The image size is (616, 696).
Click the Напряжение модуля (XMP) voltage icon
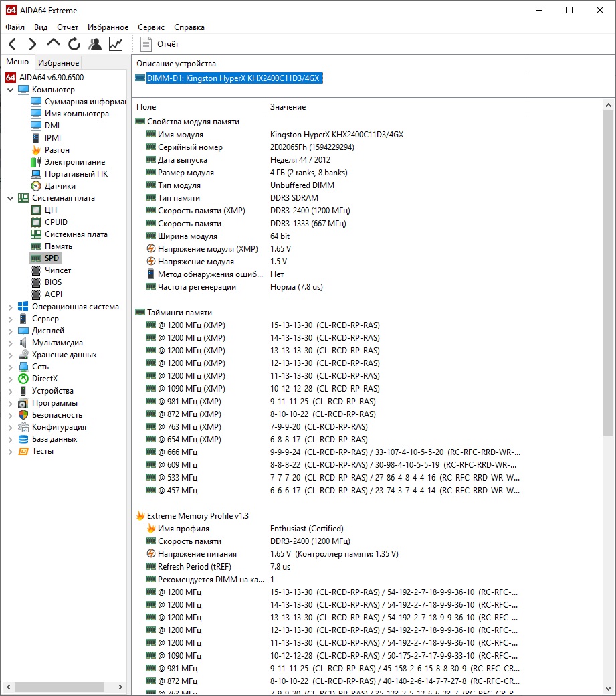(x=151, y=248)
